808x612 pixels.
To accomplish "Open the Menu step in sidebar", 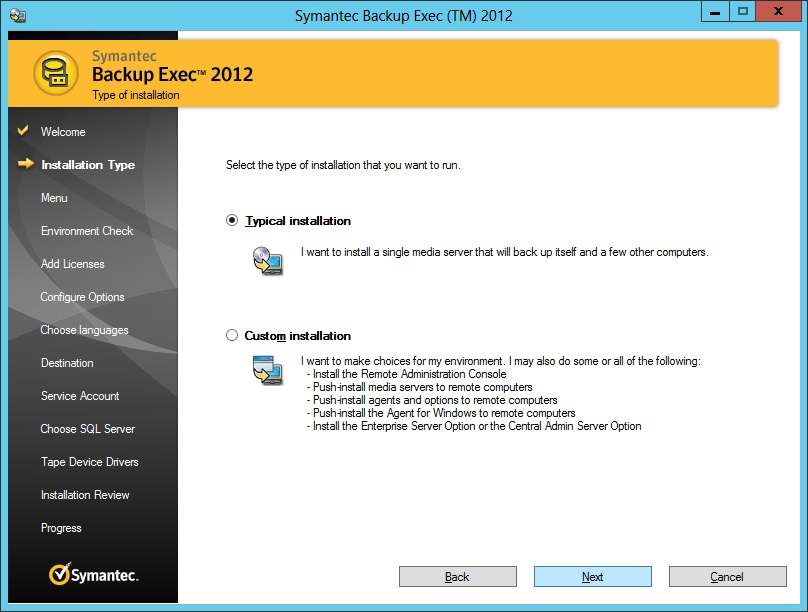I will pos(54,198).
